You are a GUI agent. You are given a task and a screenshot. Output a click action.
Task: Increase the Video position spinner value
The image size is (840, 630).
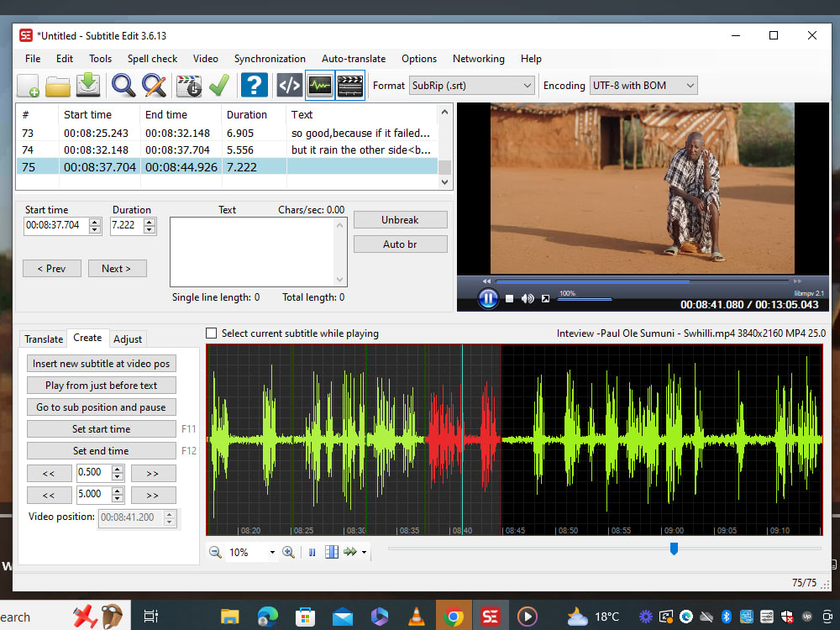click(170, 514)
